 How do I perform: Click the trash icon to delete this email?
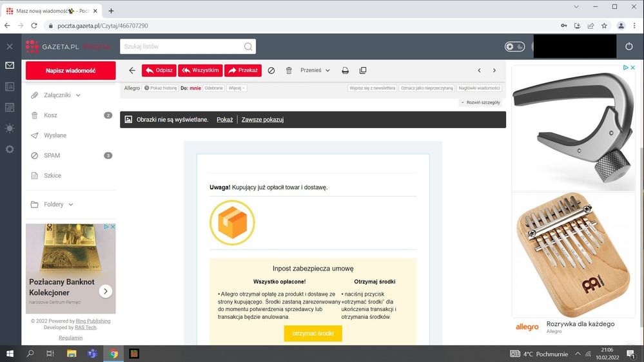coord(289,70)
